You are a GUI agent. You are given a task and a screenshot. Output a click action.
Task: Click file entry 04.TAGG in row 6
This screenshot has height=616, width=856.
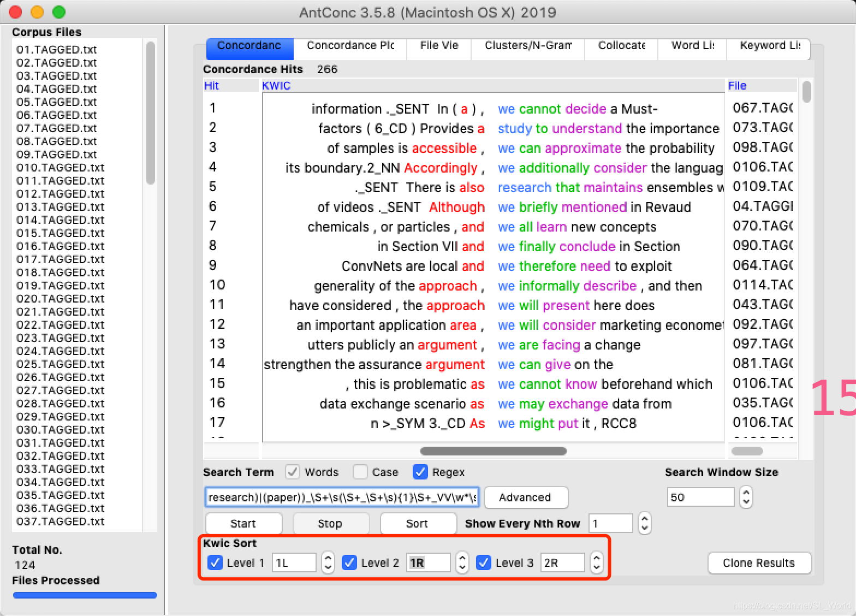763,206
